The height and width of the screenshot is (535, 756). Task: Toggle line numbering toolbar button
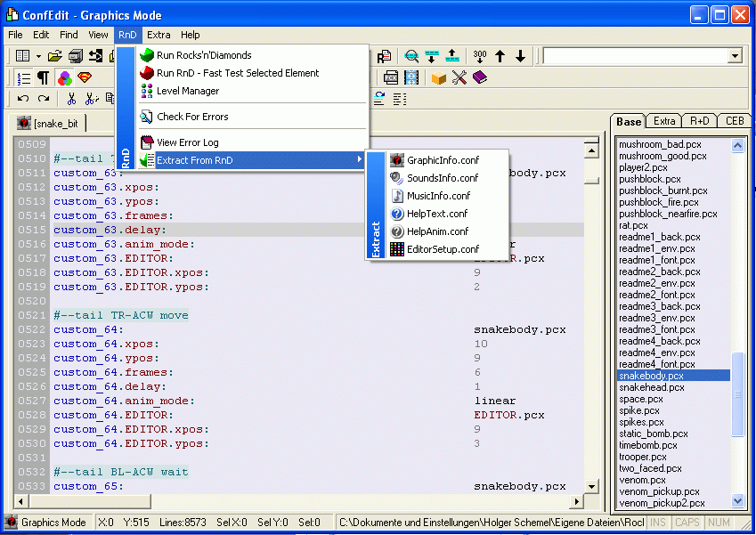coord(23,77)
